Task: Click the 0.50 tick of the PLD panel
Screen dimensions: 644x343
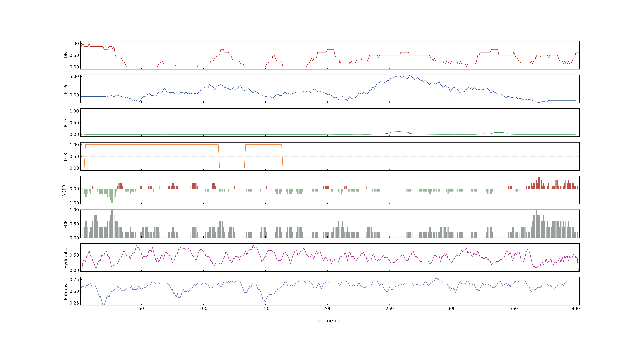Action: click(x=74, y=123)
